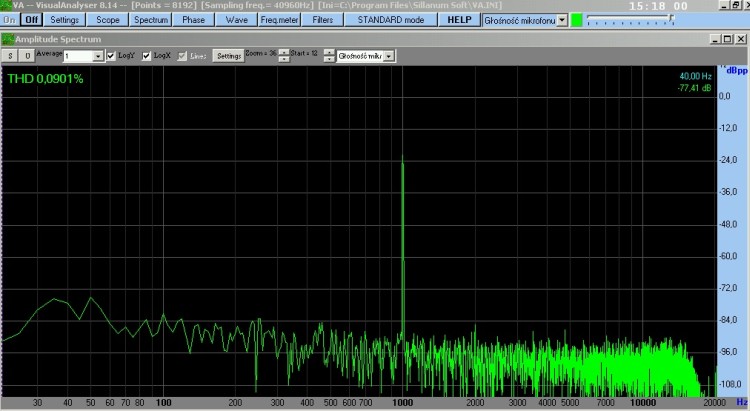Decrease Start value with down stepper arrow

click(x=329, y=59)
